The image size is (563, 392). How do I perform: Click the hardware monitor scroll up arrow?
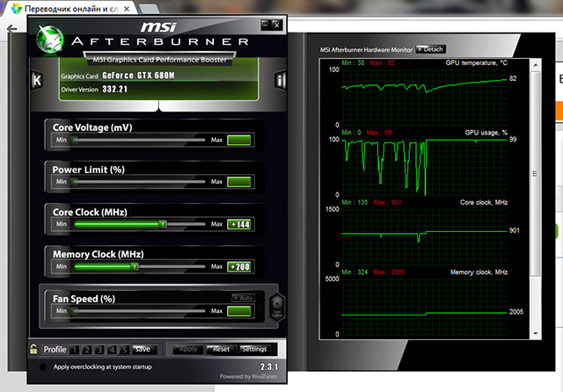[536, 65]
